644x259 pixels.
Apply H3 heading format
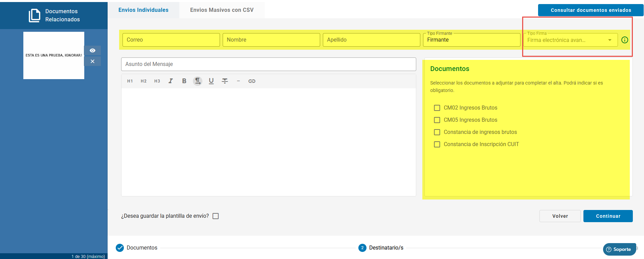[157, 81]
